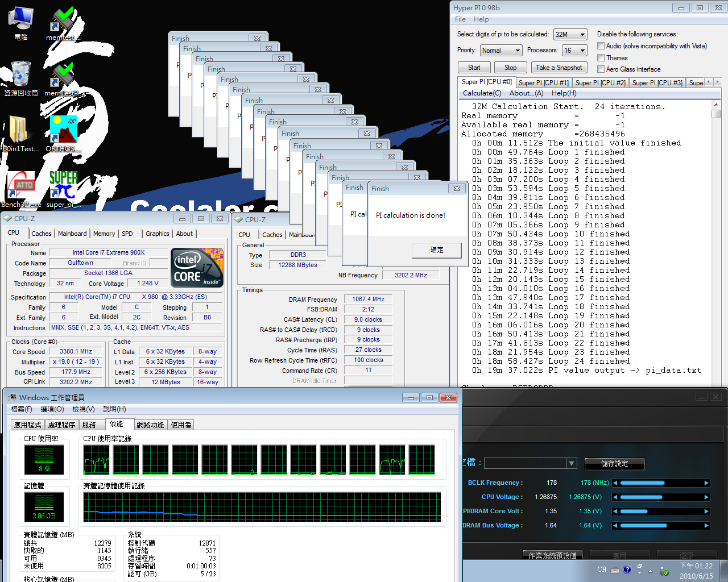Click the blue help icon in the taskbar
728x582 pixels.
pos(627,569)
